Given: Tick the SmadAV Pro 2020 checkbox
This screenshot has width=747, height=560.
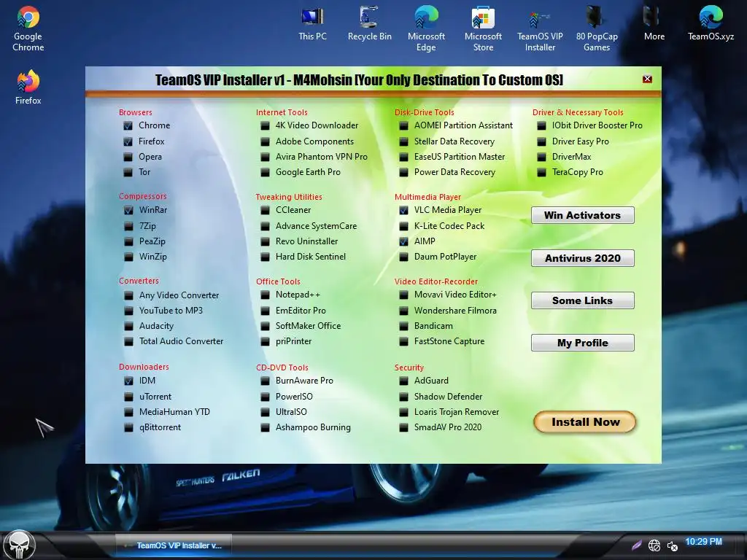Looking at the screenshot, I should click(403, 427).
